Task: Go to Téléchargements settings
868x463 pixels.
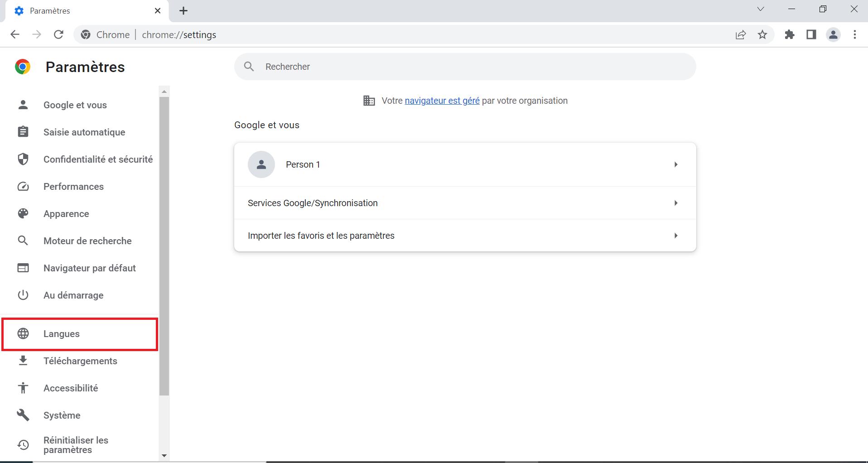Action: [80, 361]
